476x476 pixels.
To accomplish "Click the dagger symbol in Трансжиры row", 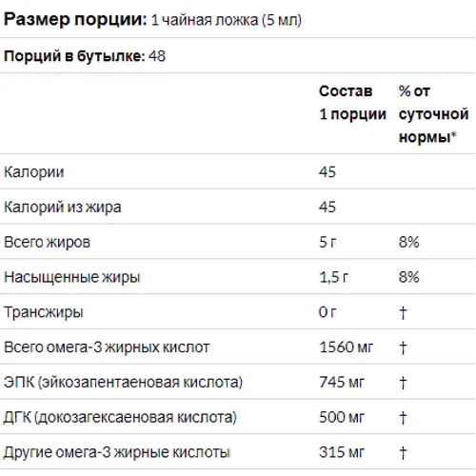I will tap(403, 312).
